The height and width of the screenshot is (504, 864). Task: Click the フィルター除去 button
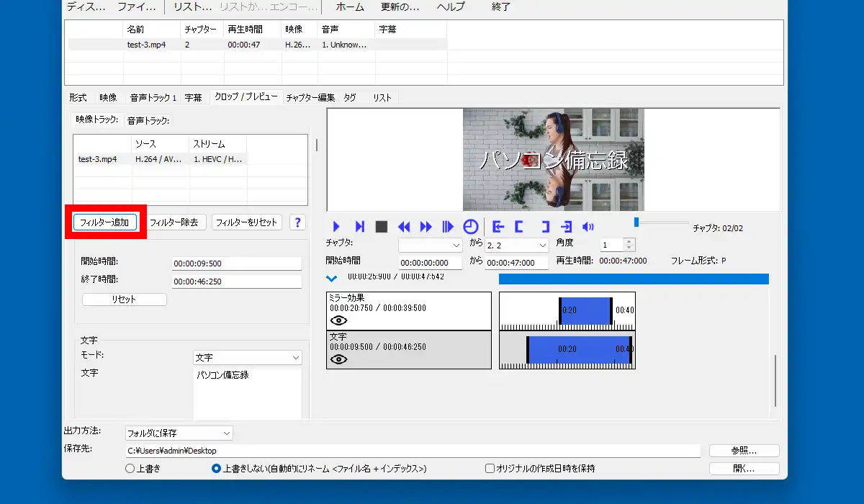click(x=174, y=222)
